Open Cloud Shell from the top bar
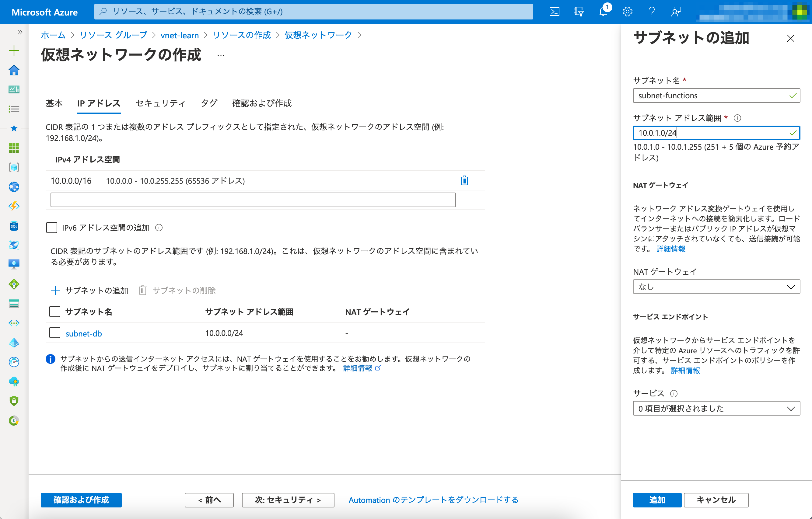 (x=554, y=12)
